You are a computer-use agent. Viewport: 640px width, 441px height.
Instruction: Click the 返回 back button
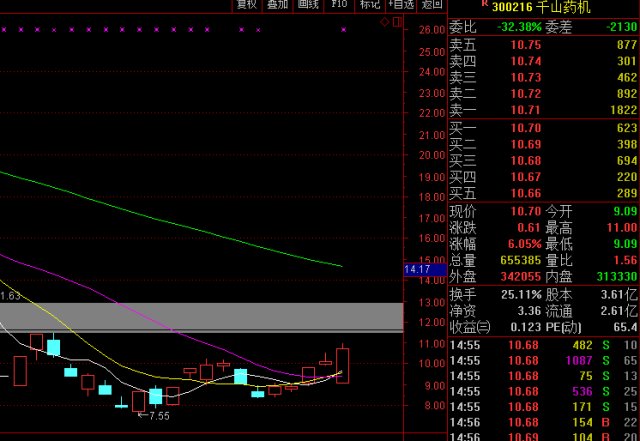[x=432, y=4]
